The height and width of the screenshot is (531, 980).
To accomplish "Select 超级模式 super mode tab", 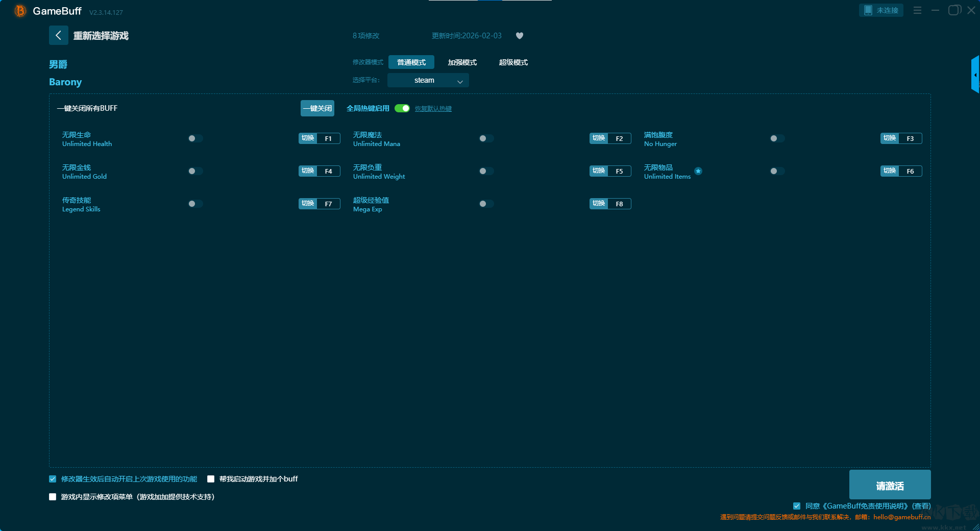I will click(x=513, y=62).
